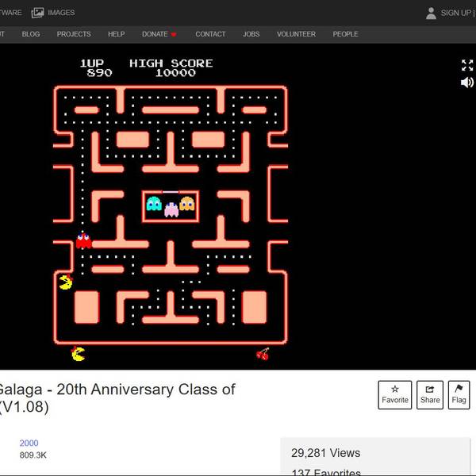The height and width of the screenshot is (476, 476).
Task: Mute the emulator sound speaker icon
Action: pos(467,83)
